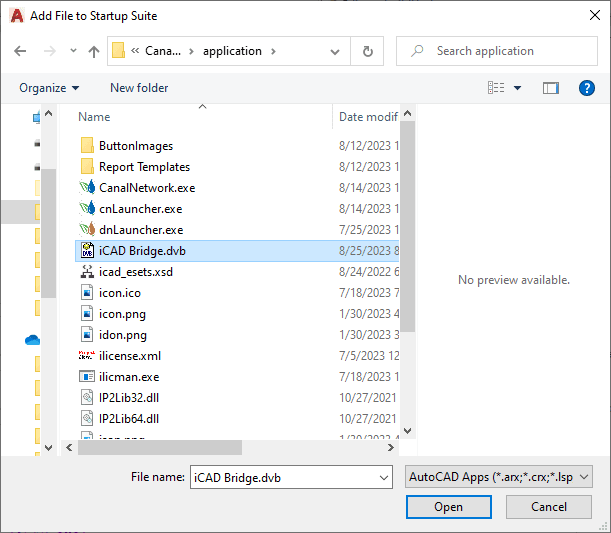Select the icon.ico file icon
Viewport: 611px width, 533px height.
pos(87,293)
